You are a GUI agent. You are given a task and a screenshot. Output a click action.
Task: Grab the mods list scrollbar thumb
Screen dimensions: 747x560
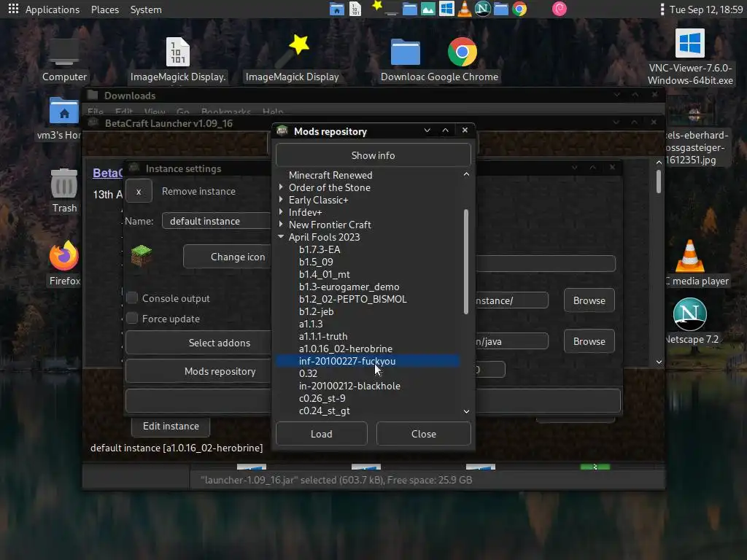coord(466,262)
